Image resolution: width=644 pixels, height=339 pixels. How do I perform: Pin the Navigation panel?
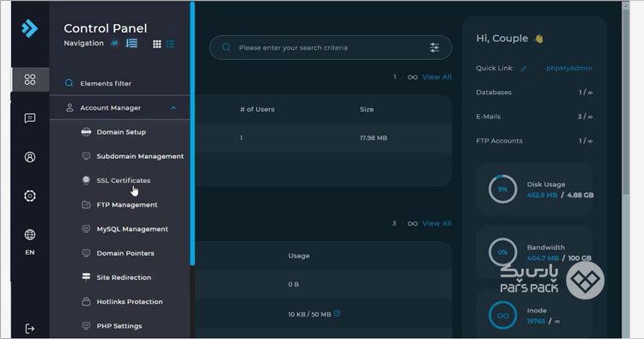(114, 43)
